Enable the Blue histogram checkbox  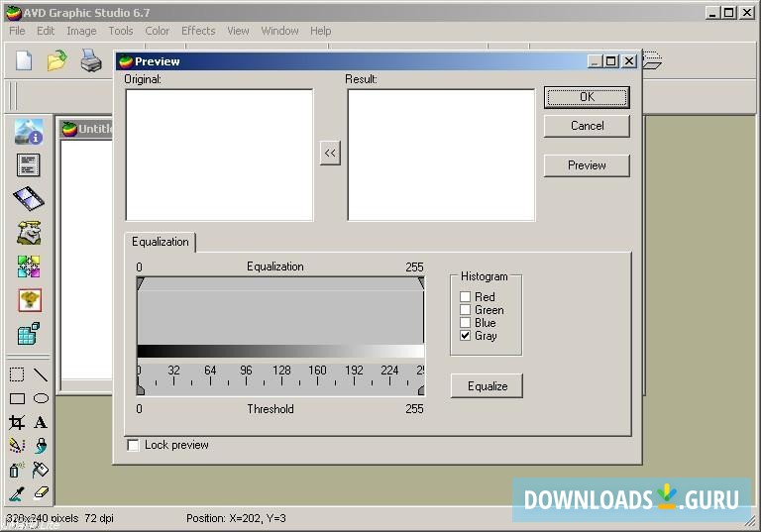pos(465,323)
